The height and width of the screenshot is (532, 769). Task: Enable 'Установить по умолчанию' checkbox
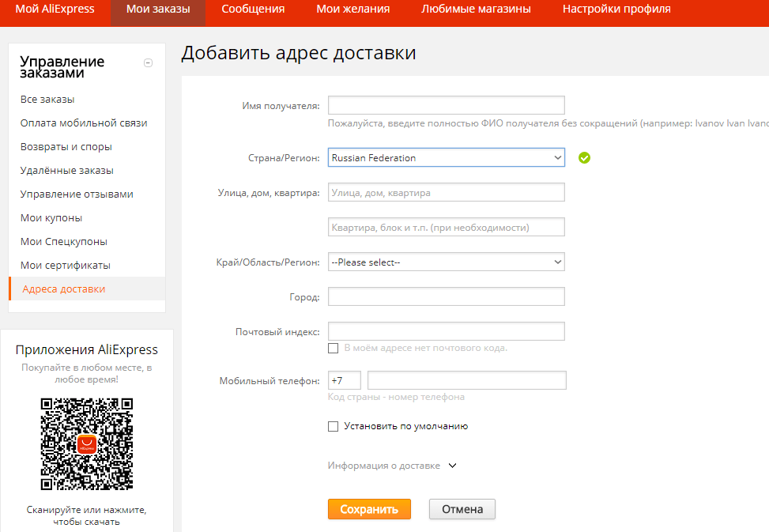(x=333, y=426)
